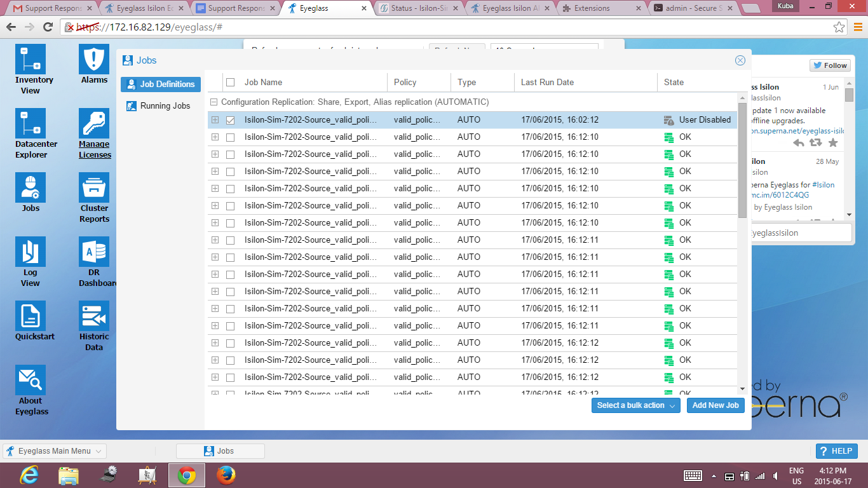
Task: Open About Eyeglass envelope icon
Action: click(31, 380)
